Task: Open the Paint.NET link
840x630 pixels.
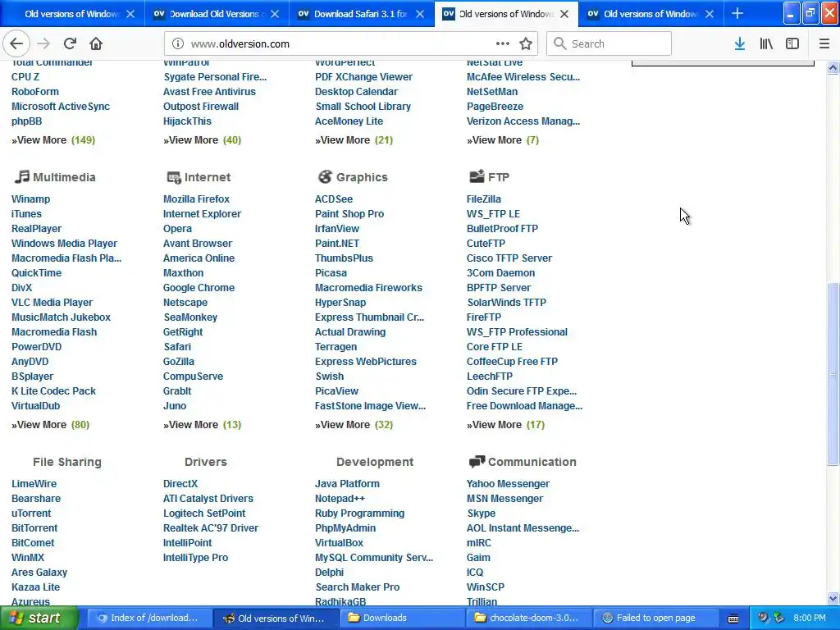Action: (337, 244)
